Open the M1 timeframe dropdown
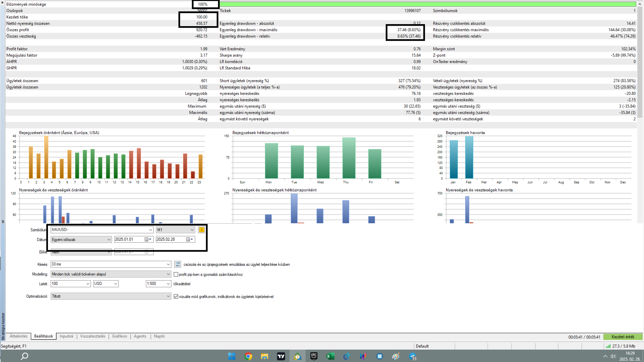Screen dimensions: 644x362 [192, 230]
